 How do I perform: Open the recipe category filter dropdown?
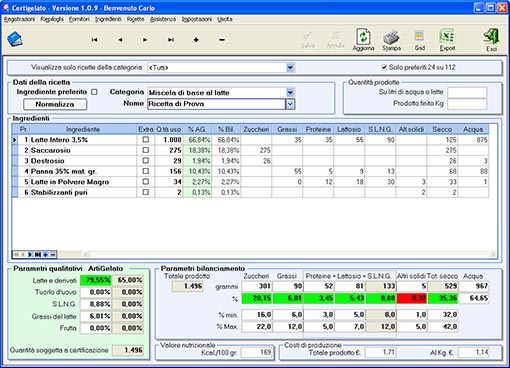(290, 67)
